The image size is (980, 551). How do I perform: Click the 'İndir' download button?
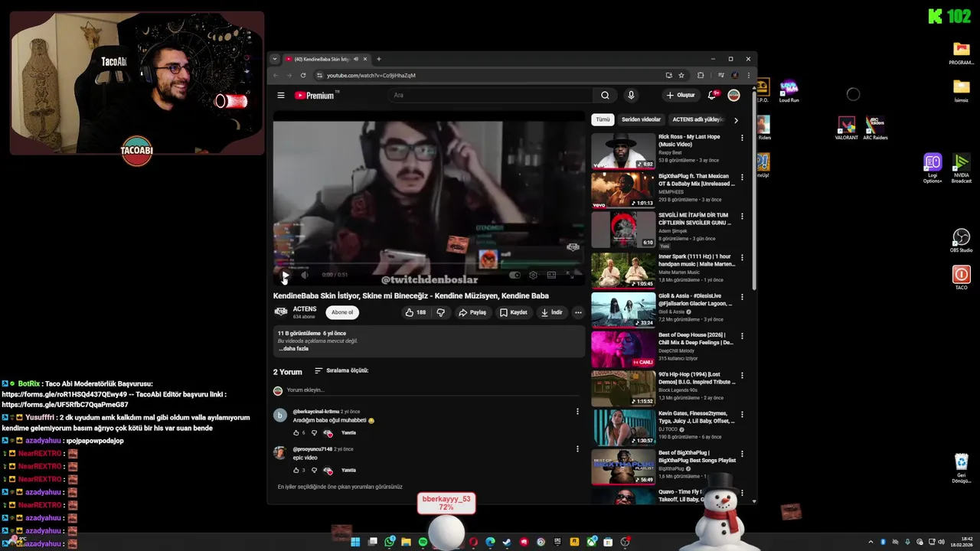[552, 312]
